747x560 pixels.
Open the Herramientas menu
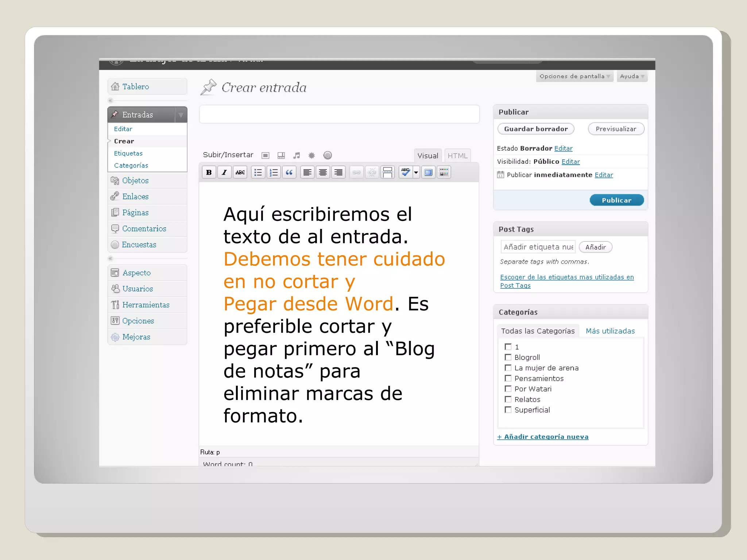click(147, 305)
